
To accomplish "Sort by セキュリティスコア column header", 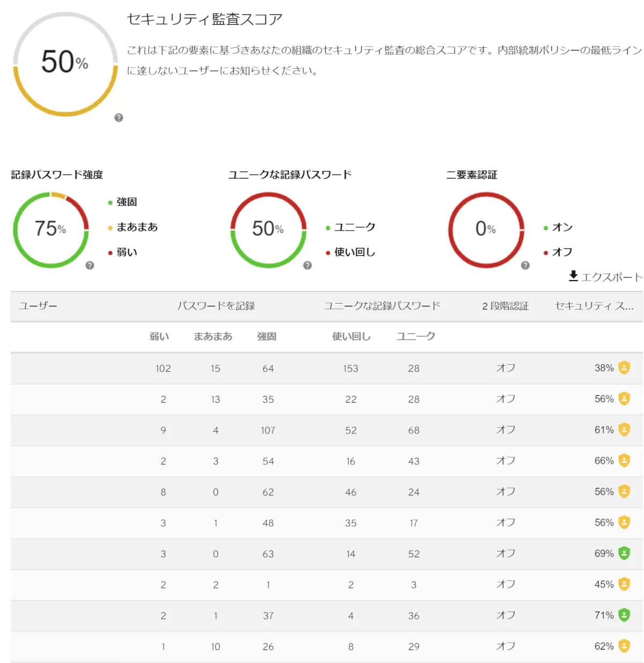I will (594, 306).
